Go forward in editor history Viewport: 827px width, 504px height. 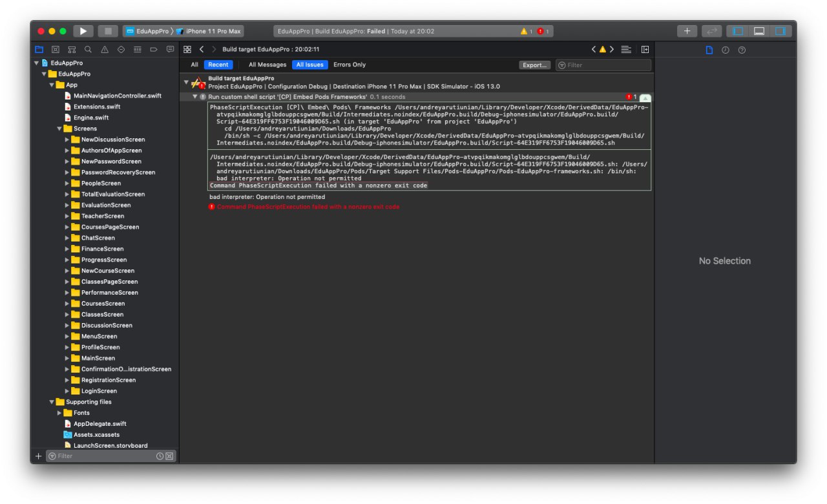click(214, 49)
